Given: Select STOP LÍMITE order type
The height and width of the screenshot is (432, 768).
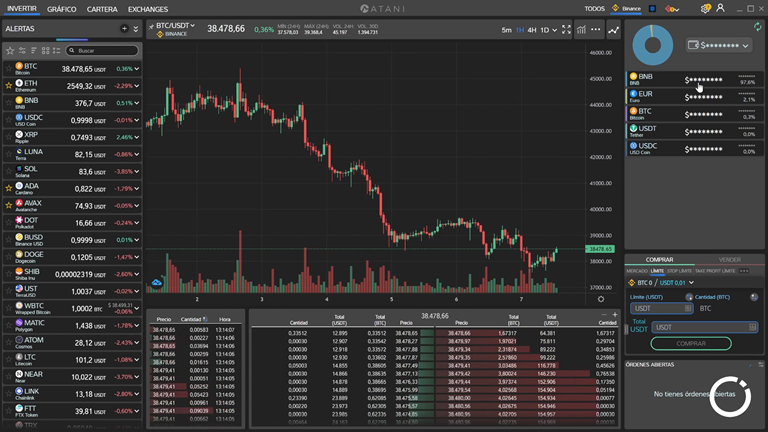Looking at the screenshot, I should click(x=679, y=271).
